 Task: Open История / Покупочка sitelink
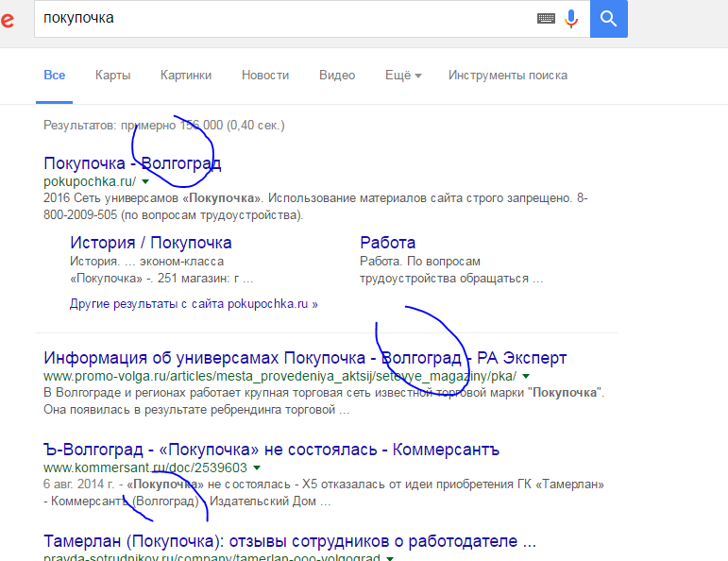(151, 243)
